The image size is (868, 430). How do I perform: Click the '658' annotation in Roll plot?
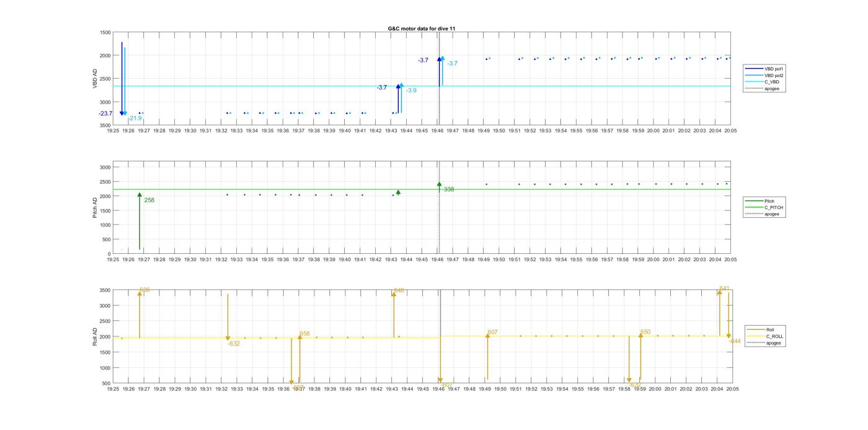[304, 334]
